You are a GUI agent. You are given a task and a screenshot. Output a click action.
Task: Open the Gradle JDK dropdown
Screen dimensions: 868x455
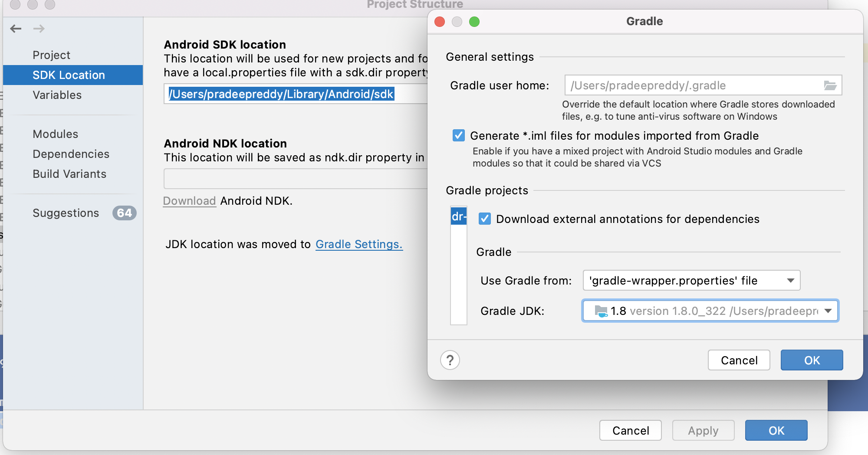click(710, 311)
